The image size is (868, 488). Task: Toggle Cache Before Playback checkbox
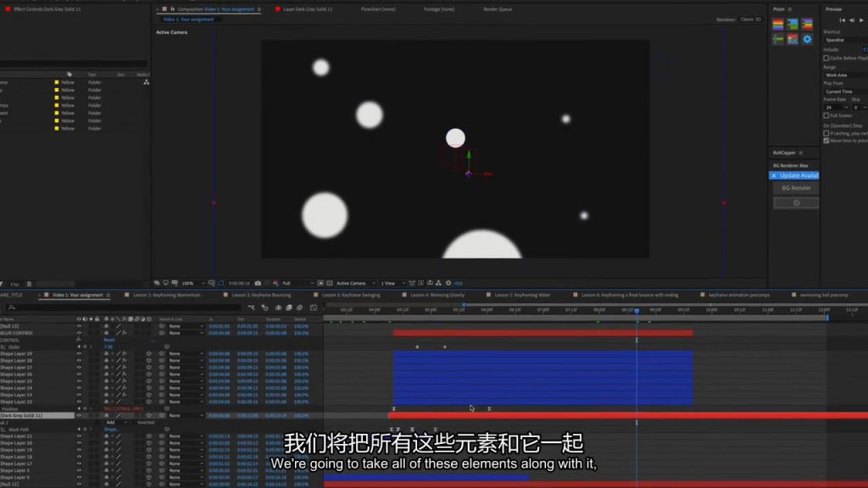point(826,58)
